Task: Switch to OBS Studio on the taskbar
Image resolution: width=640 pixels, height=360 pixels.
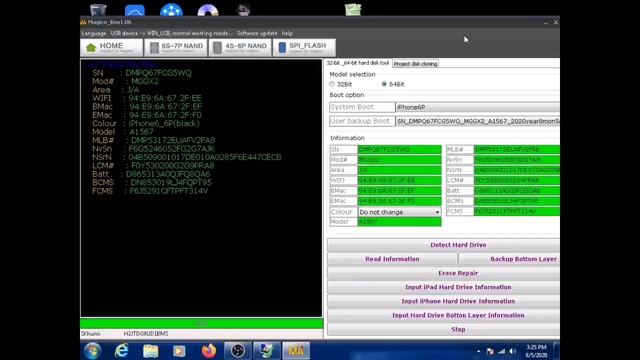Action: [238, 351]
